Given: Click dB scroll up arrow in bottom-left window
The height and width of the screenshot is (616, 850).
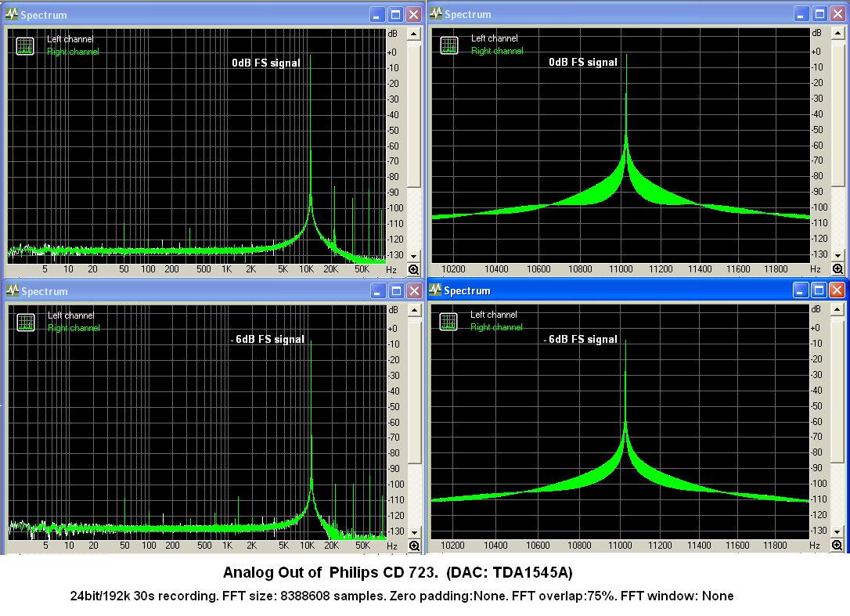Looking at the screenshot, I should pos(414,311).
